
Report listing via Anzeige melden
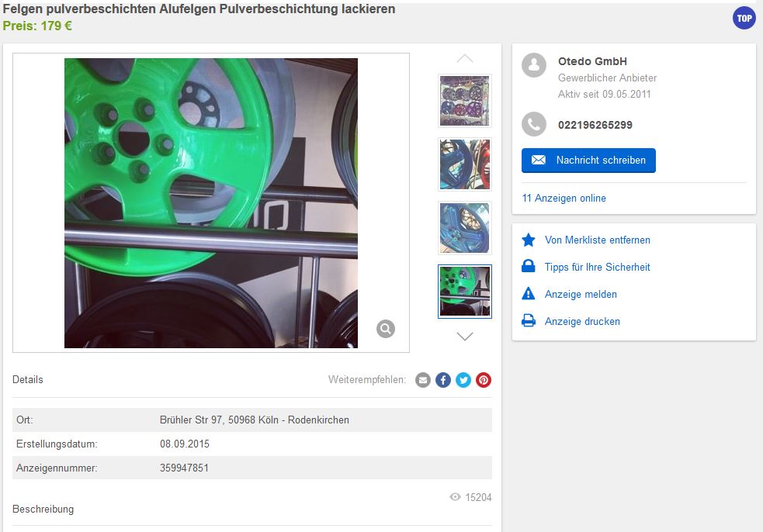pos(581,294)
